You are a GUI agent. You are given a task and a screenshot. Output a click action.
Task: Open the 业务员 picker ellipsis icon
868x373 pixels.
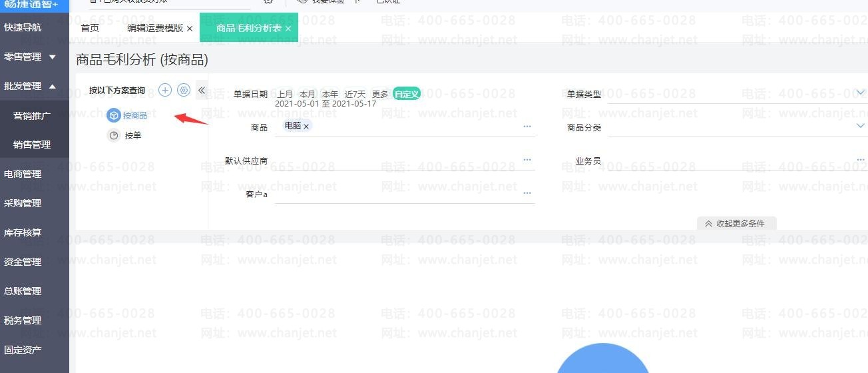click(860, 160)
